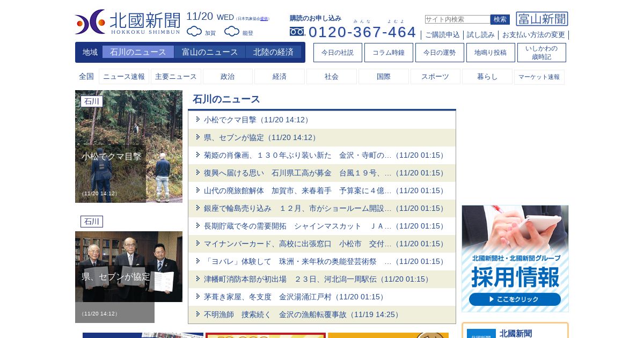Open 暮らし menu item

[487, 77]
